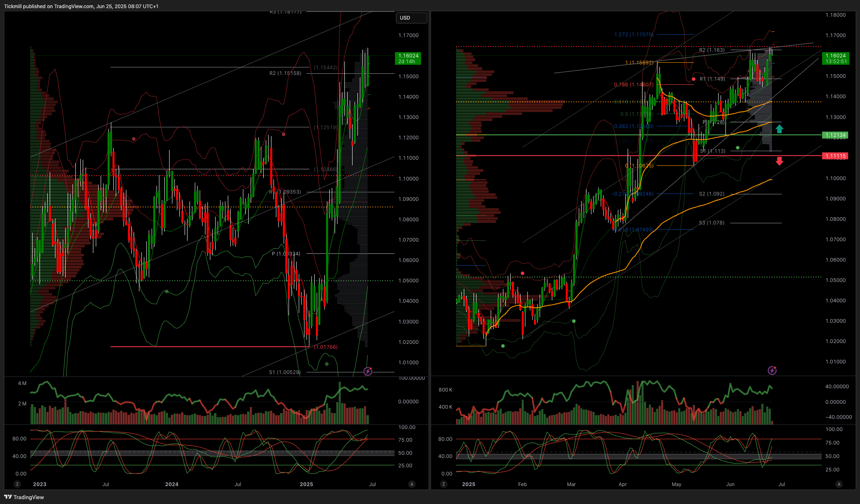Click the 1 (1.15692) Fibonacci label
The width and height of the screenshot is (860, 504).
point(639,63)
